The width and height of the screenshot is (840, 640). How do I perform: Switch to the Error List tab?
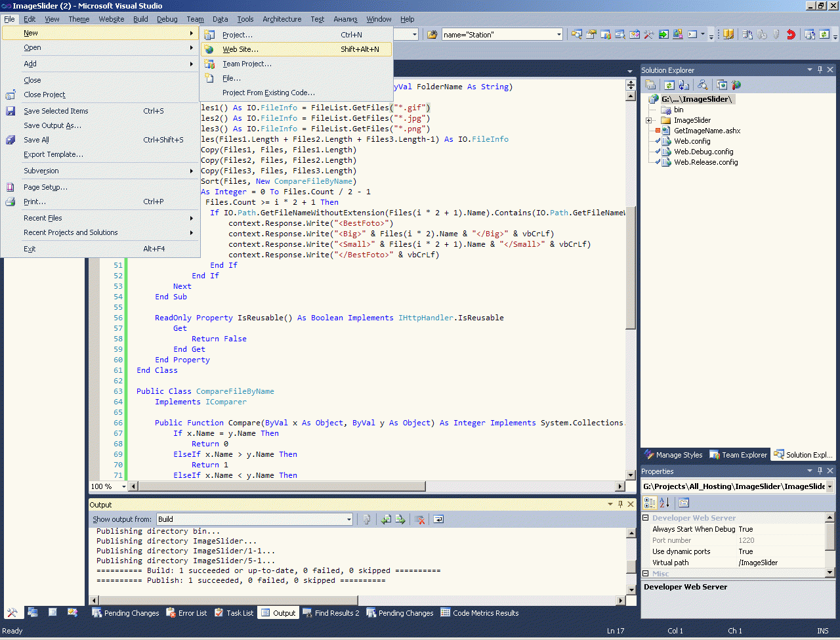click(x=186, y=613)
